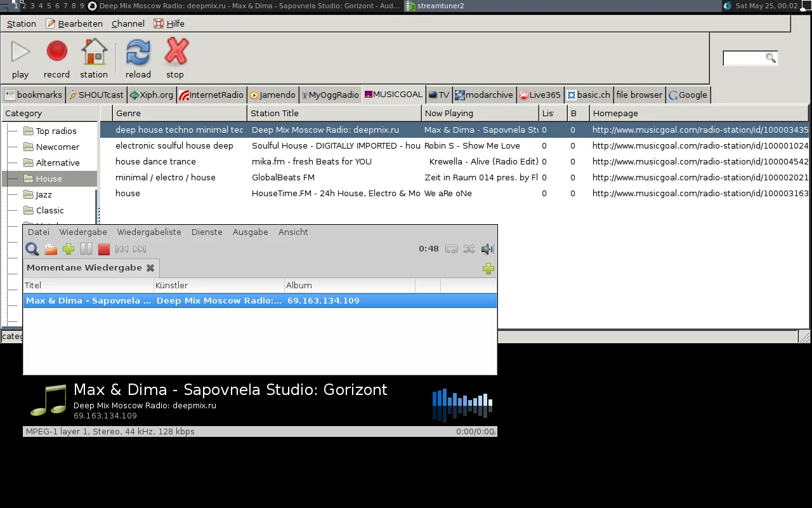812x508 pixels.
Task: Click the play toolbar button in streamtuner2
Action: [20, 58]
